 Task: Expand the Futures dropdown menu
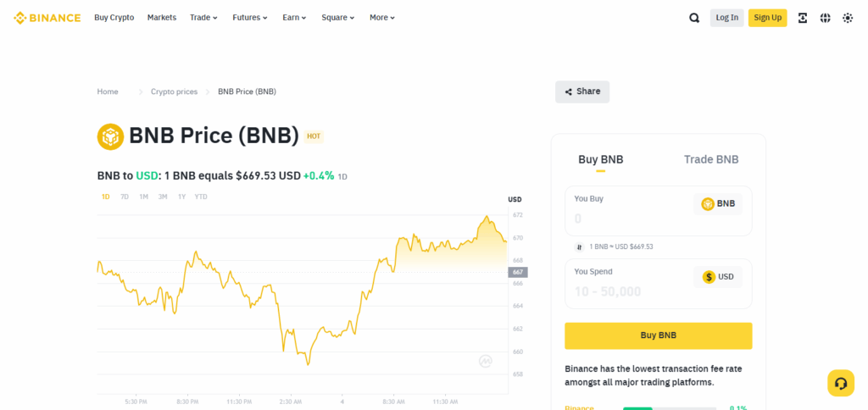pos(250,17)
